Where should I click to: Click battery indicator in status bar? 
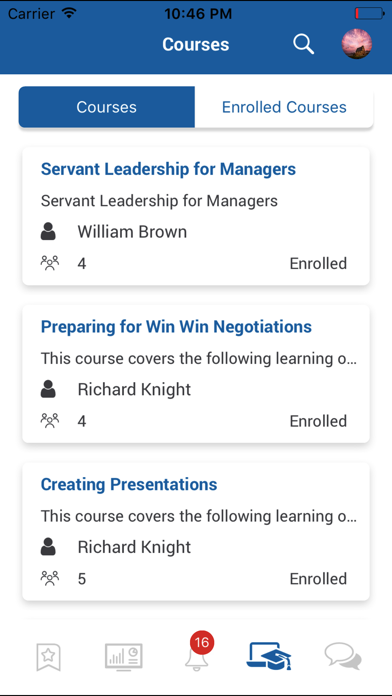tap(369, 13)
